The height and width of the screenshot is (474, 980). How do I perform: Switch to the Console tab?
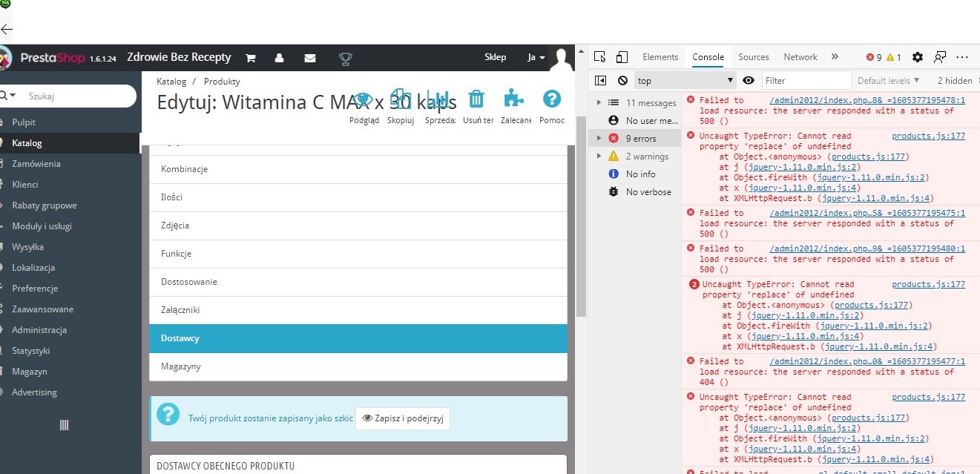[708, 57]
